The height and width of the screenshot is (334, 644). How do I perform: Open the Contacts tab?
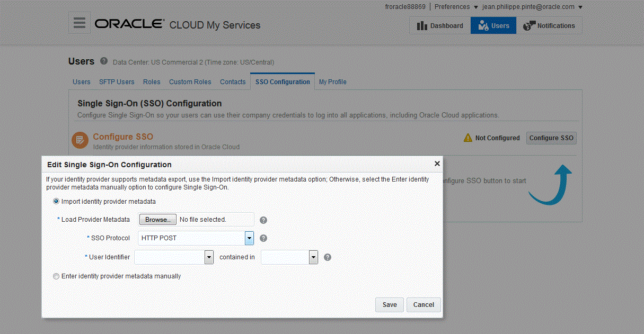click(233, 82)
